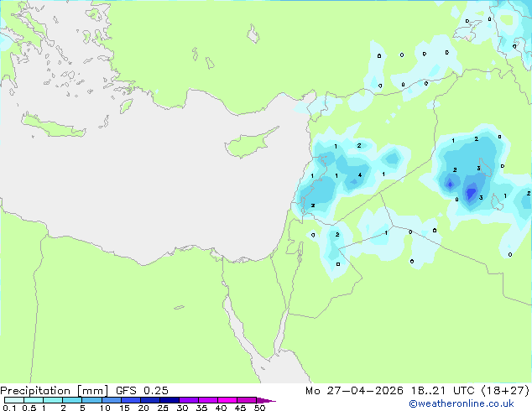Click the '10' legend scale label
532x411 pixels.
pyautogui.click(x=105, y=408)
